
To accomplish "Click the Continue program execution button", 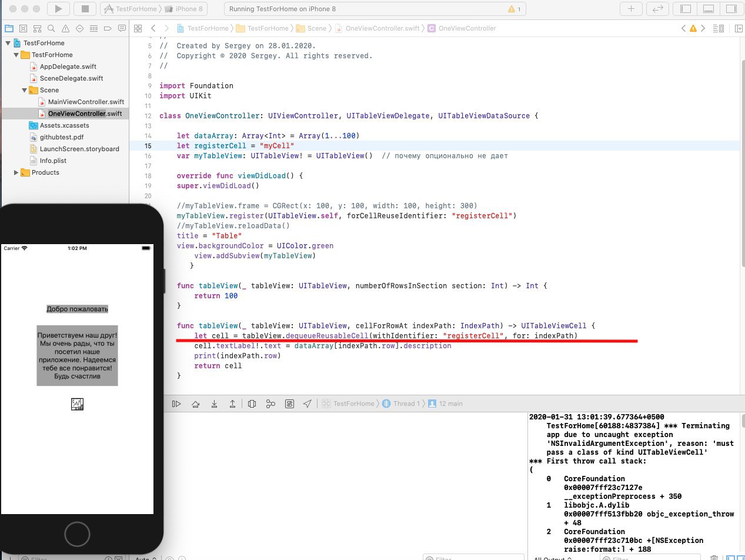I will [x=176, y=404].
